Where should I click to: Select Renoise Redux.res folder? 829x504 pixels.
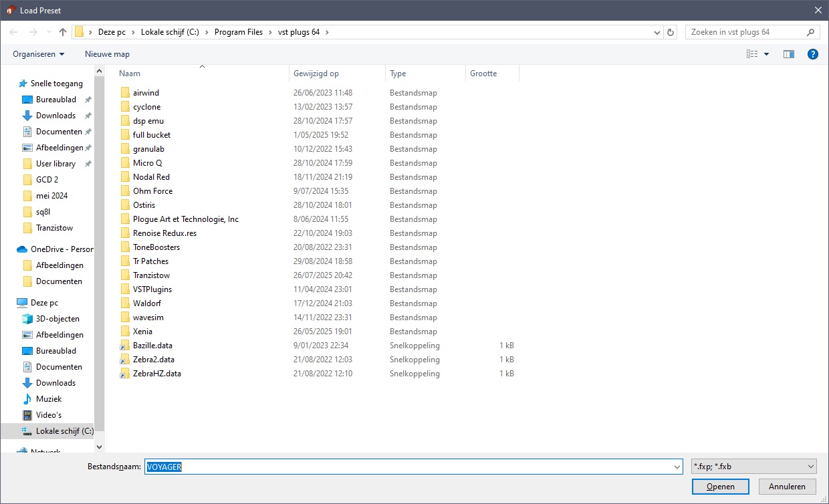coord(164,233)
